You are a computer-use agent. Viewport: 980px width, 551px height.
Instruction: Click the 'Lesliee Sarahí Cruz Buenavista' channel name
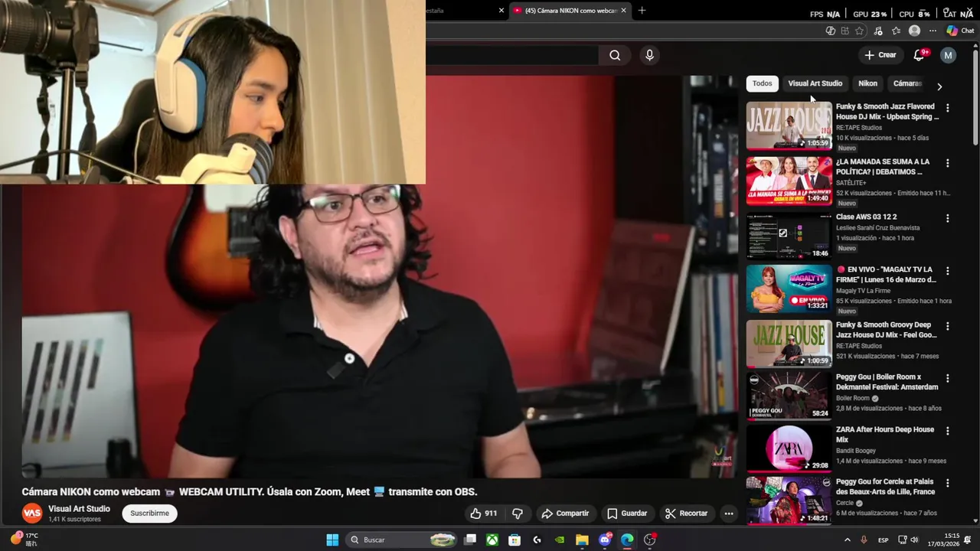pyautogui.click(x=877, y=228)
